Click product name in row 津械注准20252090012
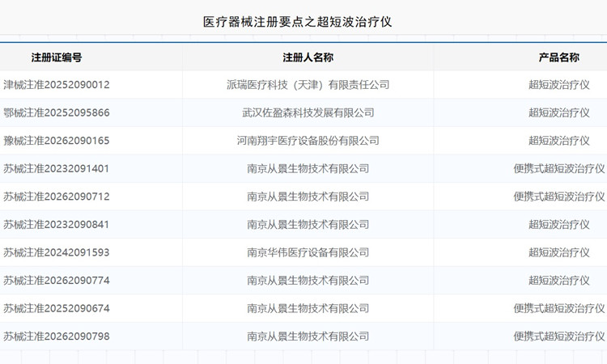607x364 pixels. [x=559, y=85]
